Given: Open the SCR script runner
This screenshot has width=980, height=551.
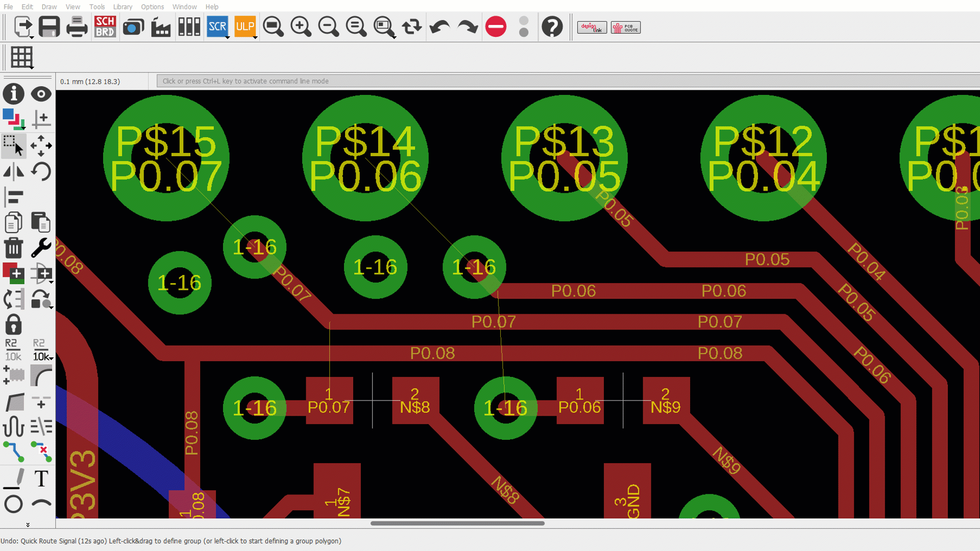Looking at the screenshot, I should pos(217,27).
